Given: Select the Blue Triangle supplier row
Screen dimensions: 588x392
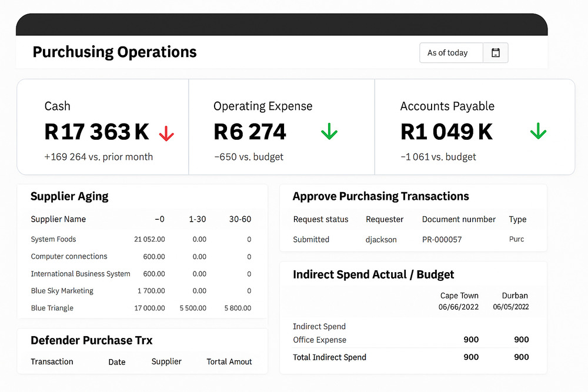Looking at the screenshot, I should [x=52, y=308].
